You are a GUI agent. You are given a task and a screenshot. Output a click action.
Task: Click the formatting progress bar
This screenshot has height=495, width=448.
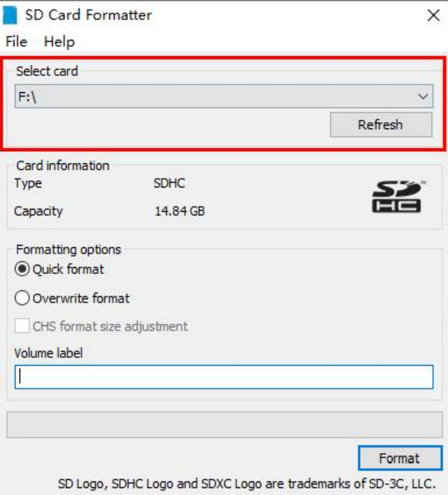(224, 425)
